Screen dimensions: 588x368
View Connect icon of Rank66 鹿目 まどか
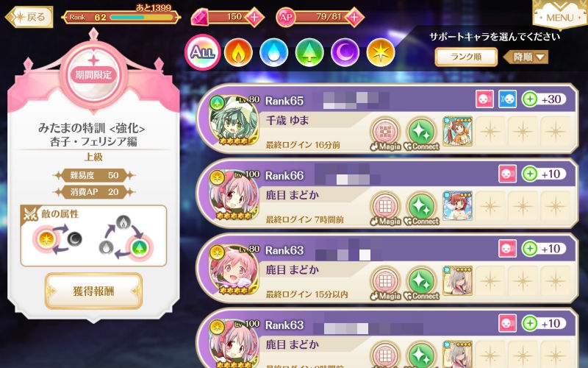(x=421, y=208)
